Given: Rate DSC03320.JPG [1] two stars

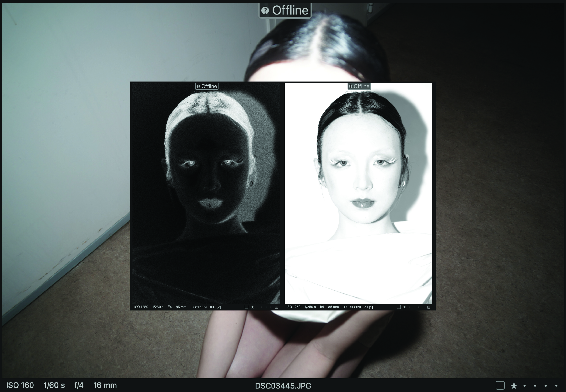Looking at the screenshot, I should 409,307.
